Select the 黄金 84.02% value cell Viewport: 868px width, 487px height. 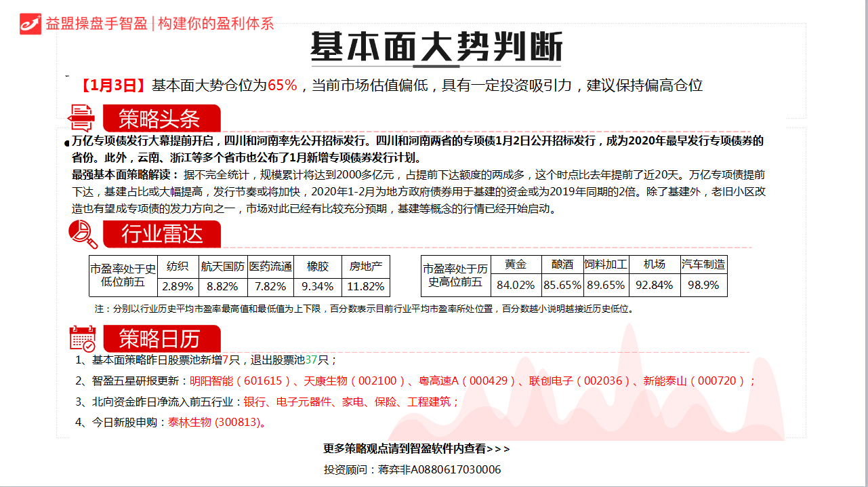coord(515,286)
